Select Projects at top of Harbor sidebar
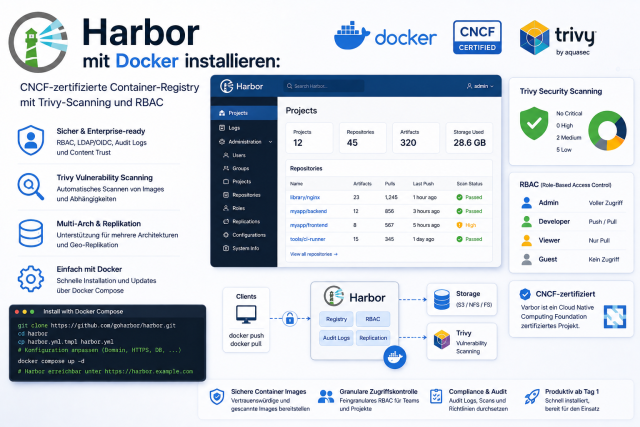 (244, 113)
